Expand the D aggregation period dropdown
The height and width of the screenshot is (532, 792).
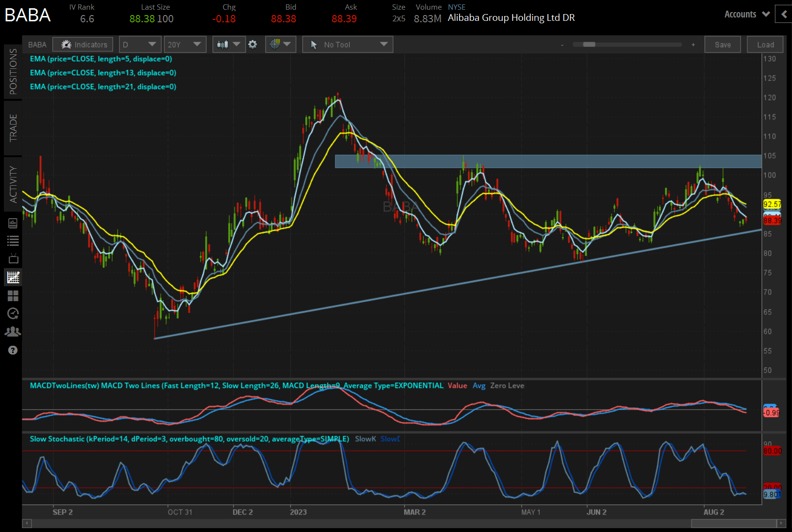tap(140, 45)
